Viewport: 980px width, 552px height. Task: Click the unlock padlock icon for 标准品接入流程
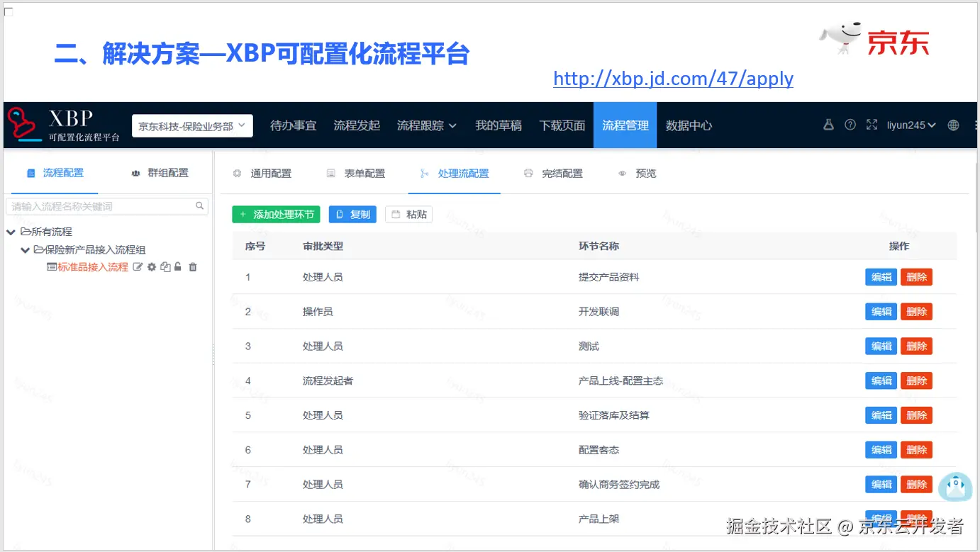[178, 267]
